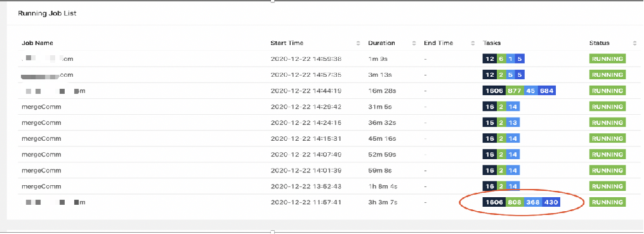Click RUNNING status of the 1m 9s job
644x234 pixels.
pos(607,59)
